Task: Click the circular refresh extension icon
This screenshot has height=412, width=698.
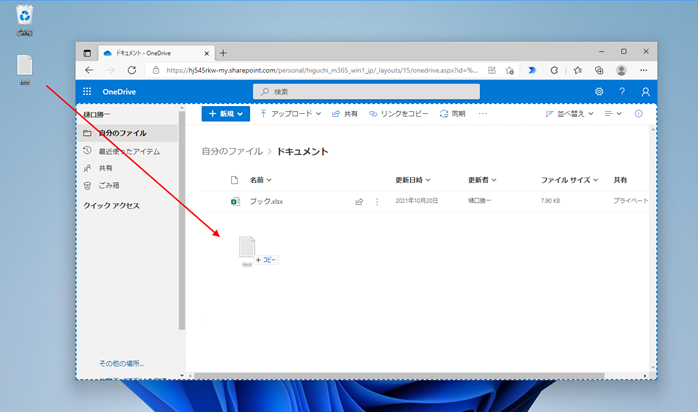Action: coord(554,70)
